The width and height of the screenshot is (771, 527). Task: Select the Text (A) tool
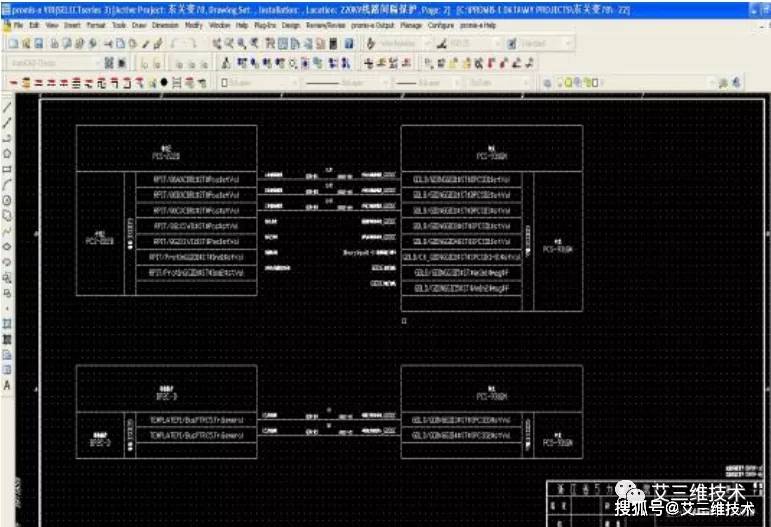pyautogui.click(x=7, y=385)
